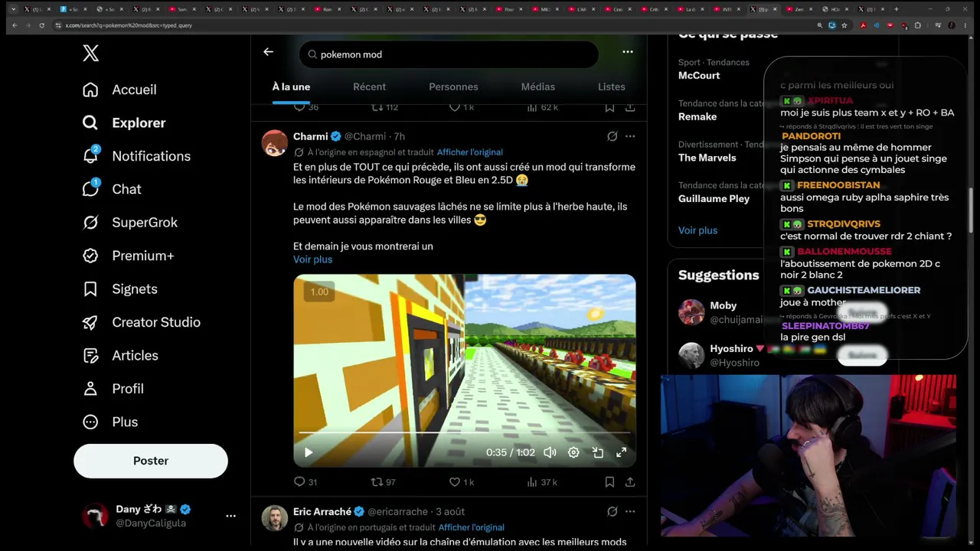
Task: Open Signets bookmarks in the sidebar
Action: [x=119, y=289]
